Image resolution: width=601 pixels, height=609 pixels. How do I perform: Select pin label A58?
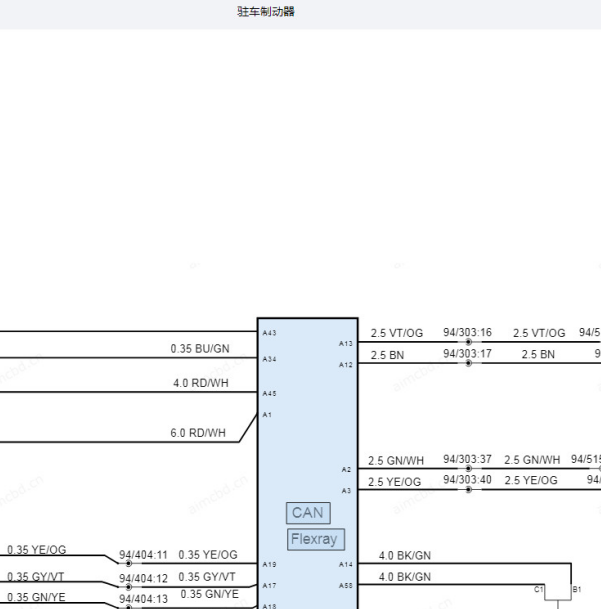(346, 585)
